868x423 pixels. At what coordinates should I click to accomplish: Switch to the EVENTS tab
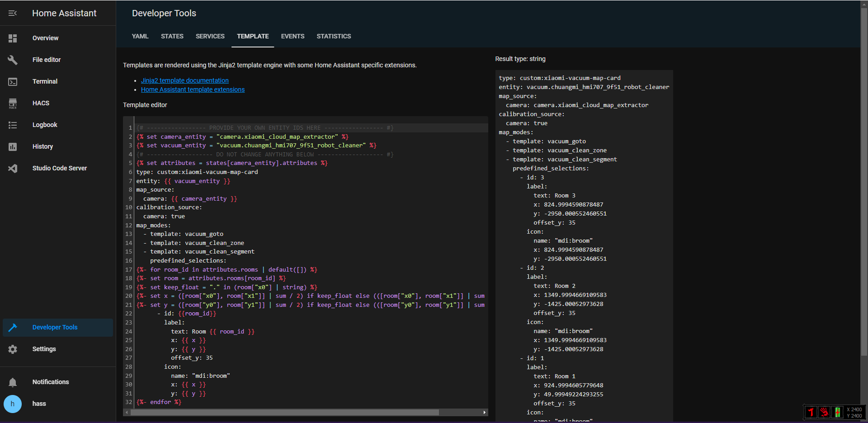coord(292,36)
